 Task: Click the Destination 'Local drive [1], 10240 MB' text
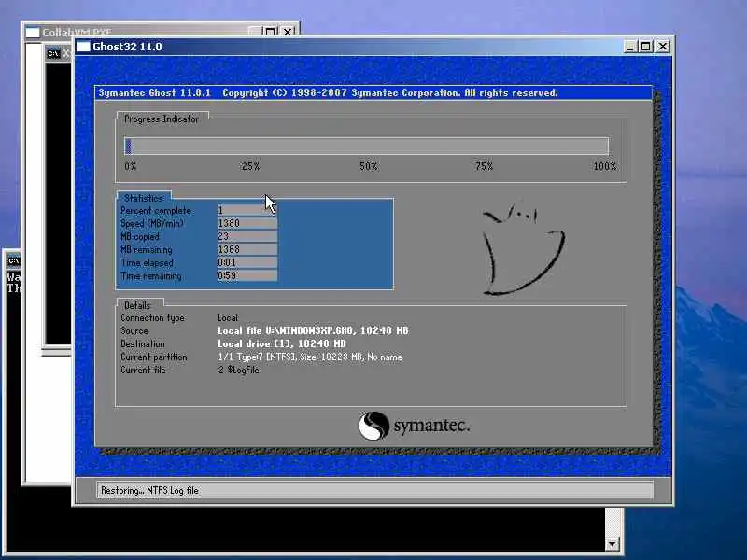pyautogui.click(x=282, y=343)
